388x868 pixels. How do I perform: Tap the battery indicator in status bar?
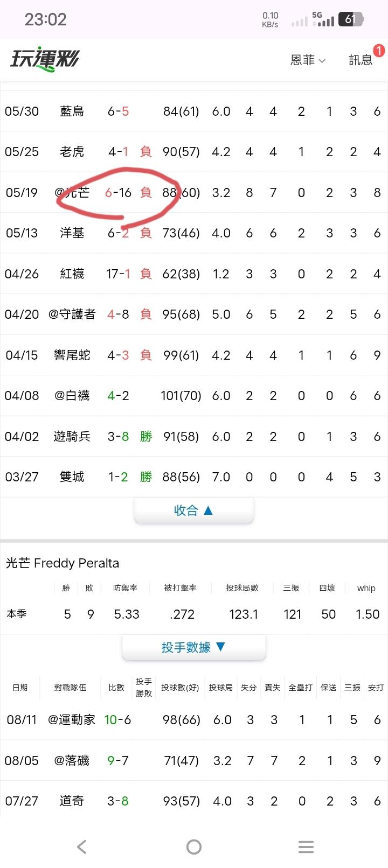tap(351, 19)
